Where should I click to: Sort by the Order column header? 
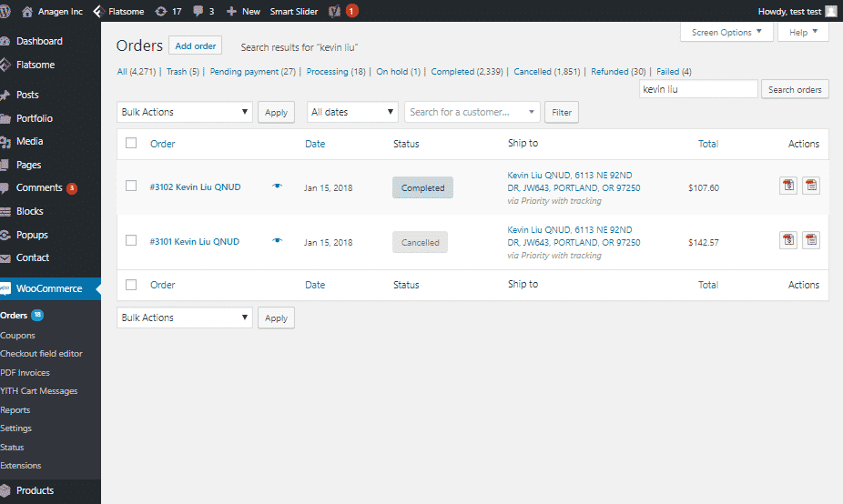(162, 144)
